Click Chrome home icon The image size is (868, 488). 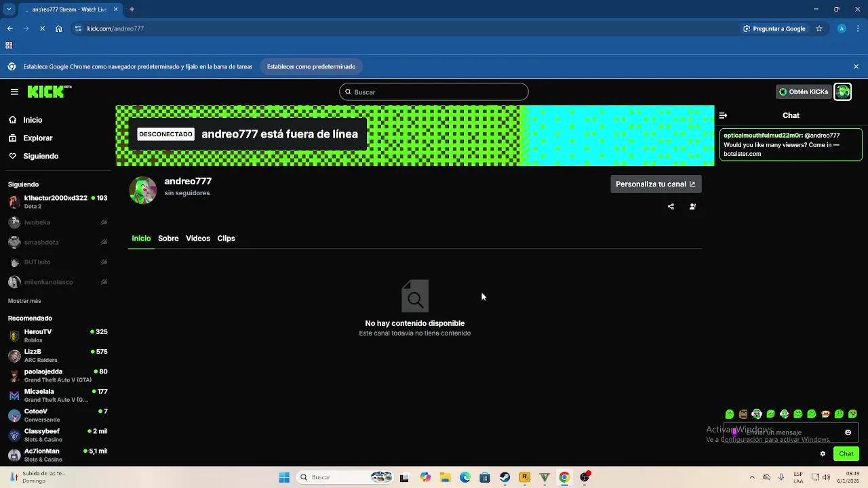click(59, 28)
